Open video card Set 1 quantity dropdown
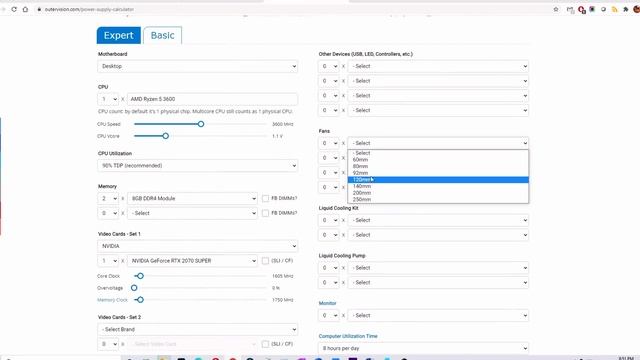640x360 pixels. point(108,260)
